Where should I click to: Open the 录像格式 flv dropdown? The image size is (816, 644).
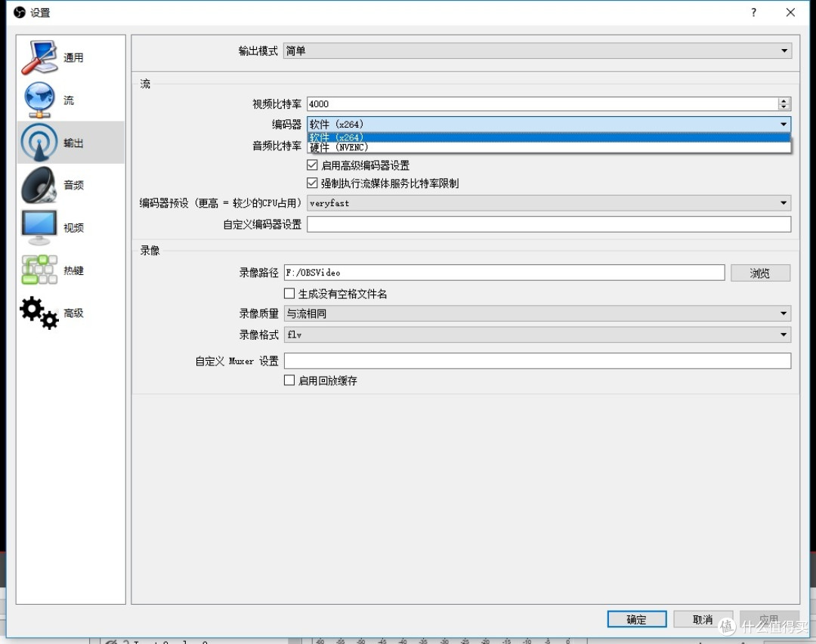click(538, 334)
